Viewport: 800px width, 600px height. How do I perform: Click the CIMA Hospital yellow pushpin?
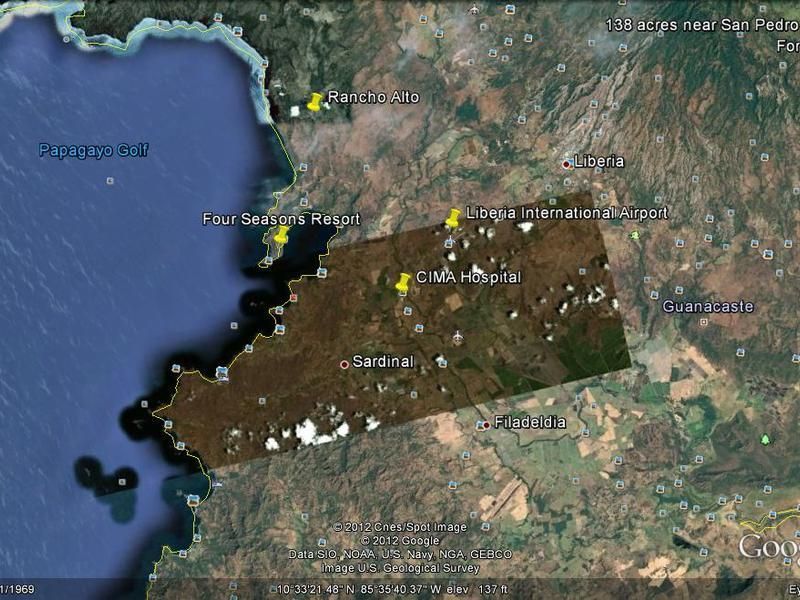[404, 283]
